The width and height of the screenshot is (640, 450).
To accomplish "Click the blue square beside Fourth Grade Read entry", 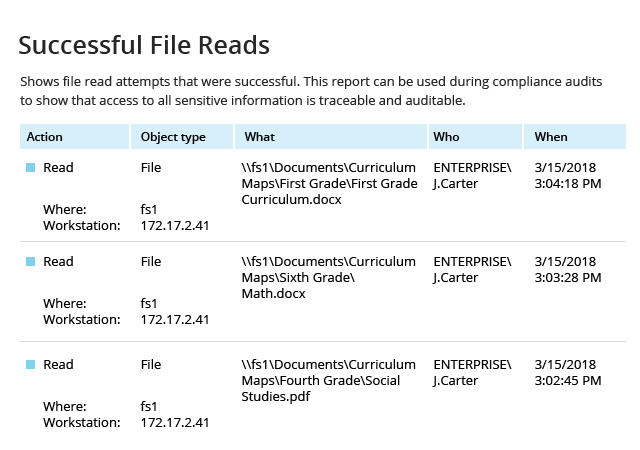I will click(x=31, y=364).
